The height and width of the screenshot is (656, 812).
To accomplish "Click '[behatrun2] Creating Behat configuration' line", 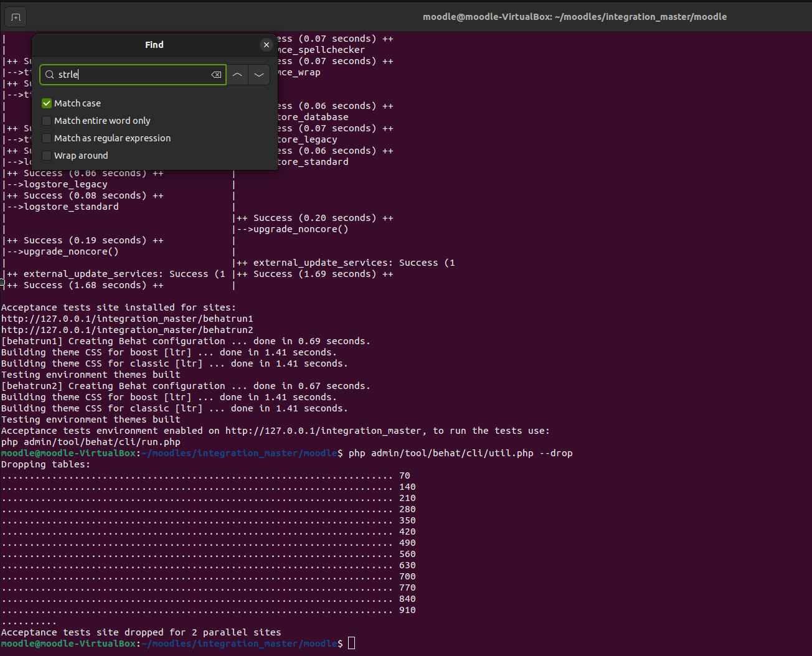I will click(186, 386).
